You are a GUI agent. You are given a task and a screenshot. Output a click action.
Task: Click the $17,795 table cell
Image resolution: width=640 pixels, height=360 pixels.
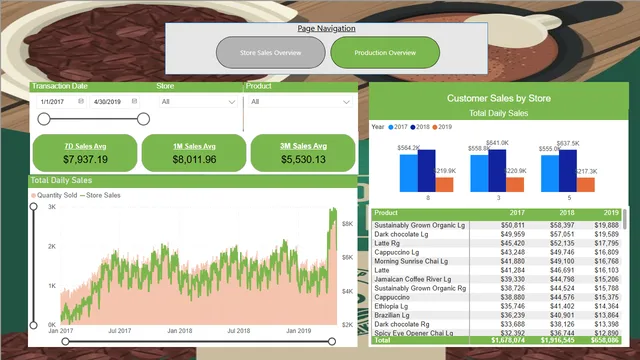[607, 243]
